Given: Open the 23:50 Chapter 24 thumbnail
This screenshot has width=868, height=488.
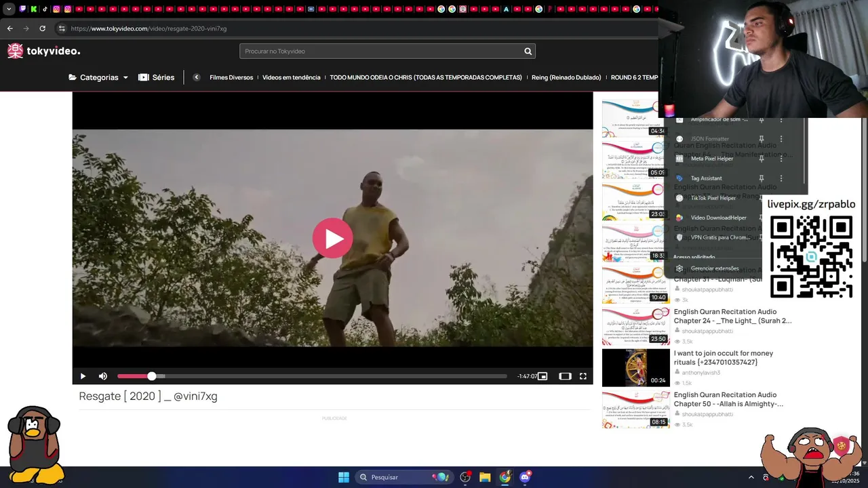Looking at the screenshot, I should (x=635, y=325).
